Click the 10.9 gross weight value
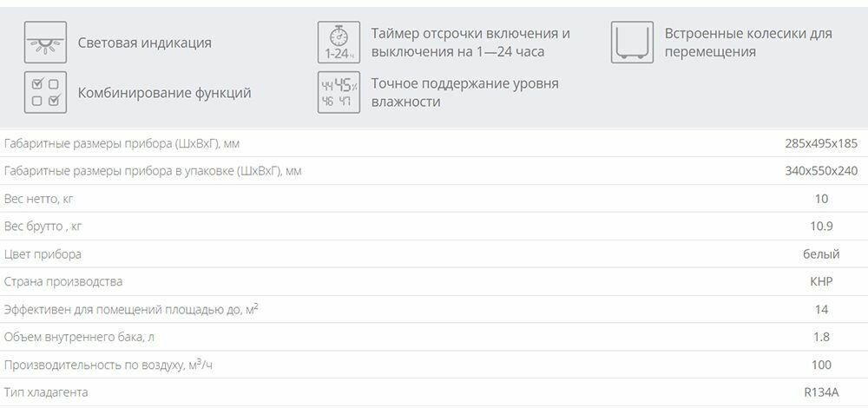This screenshot has width=868, height=408. (x=820, y=227)
